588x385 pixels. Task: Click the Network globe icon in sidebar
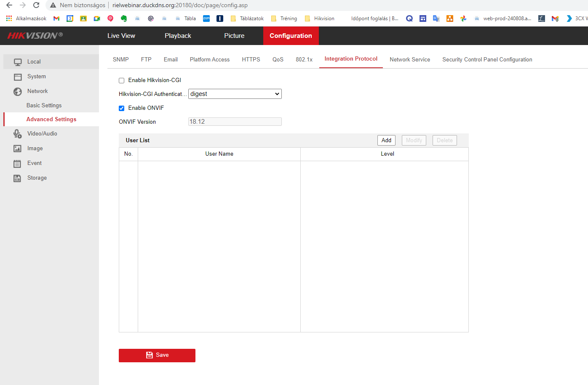click(18, 91)
